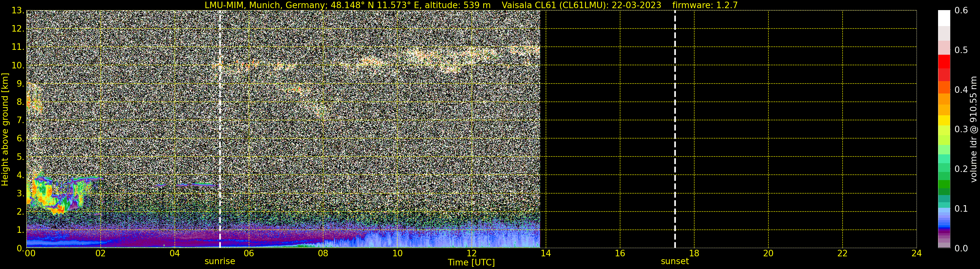Click the 'volume ldr @ 910.55 nm' colorbar label
Screen dimensions: 980x269
tap(973, 129)
